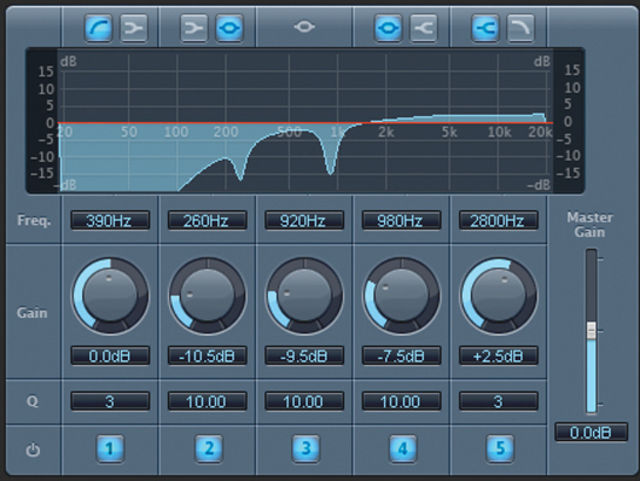Click the -7.5dB gain value
This screenshot has width=640, height=481.
pos(402,356)
